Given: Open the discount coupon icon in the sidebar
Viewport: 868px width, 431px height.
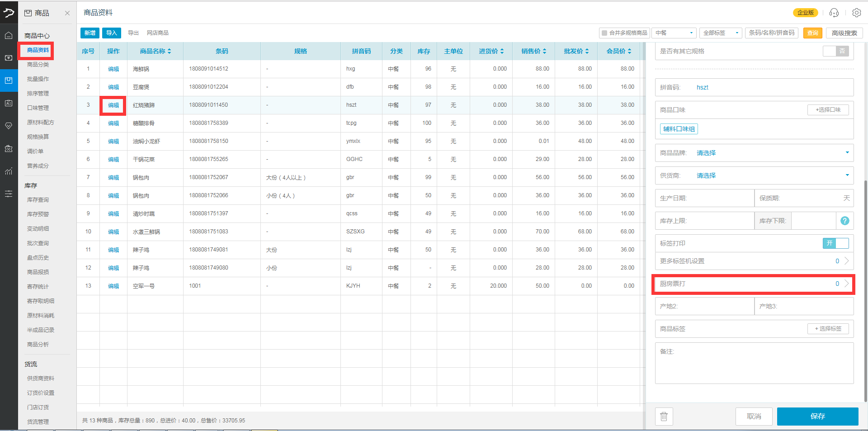Looking at the screenshot, I should (9, 148).
